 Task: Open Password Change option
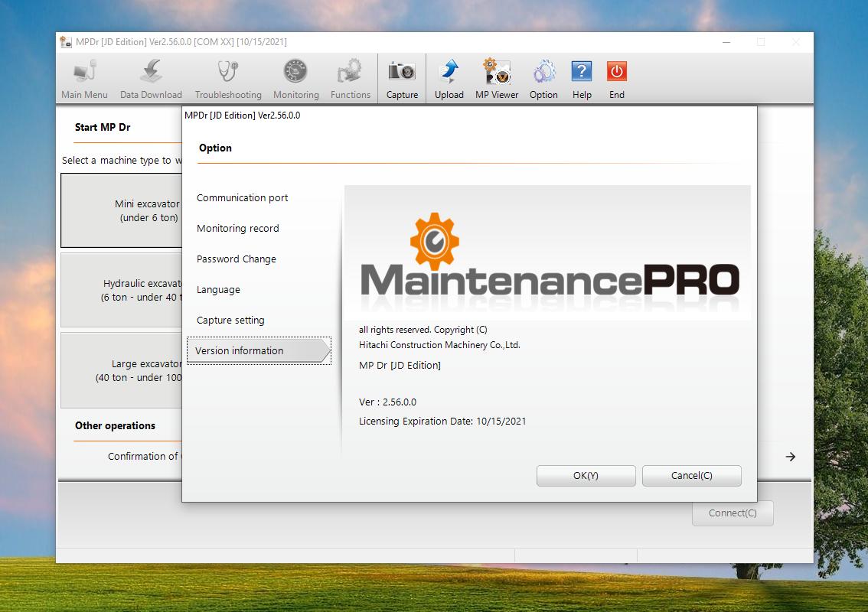pyautogui.click(x=236, y=259)
